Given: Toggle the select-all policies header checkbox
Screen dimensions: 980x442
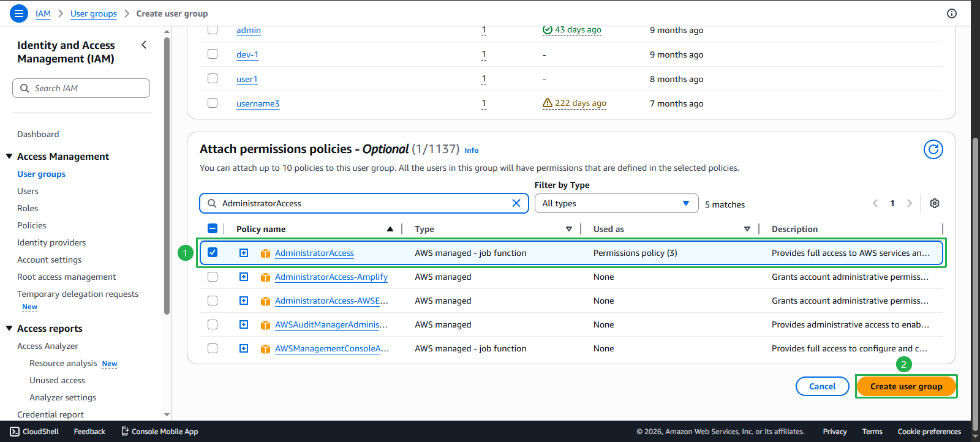Looking at the screenshot, I should (x=213, y=228).
